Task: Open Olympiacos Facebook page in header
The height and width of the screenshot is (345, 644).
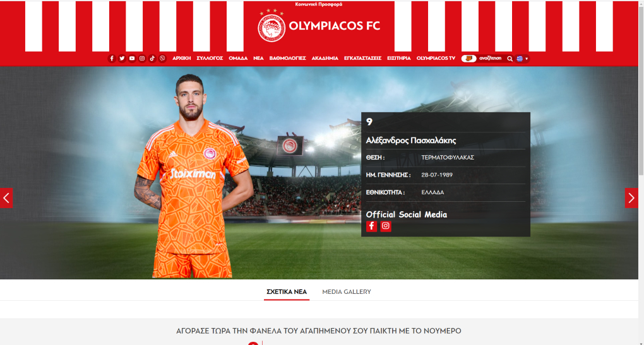Action: [x=112, y=58]
